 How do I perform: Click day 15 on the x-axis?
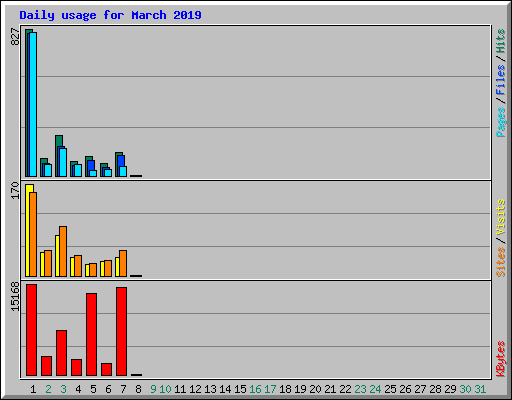(240, 389)
